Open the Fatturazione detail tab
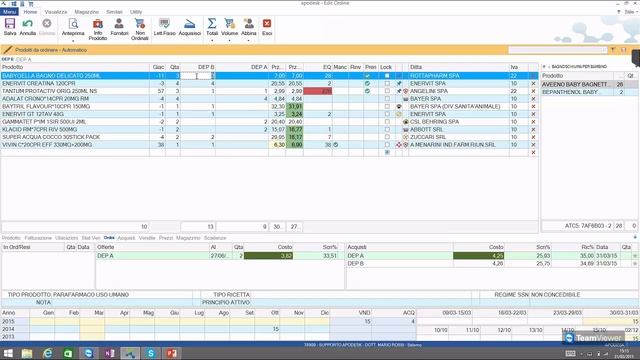The height and width of the screenshot is (360, 640). (x=38, y=238)
